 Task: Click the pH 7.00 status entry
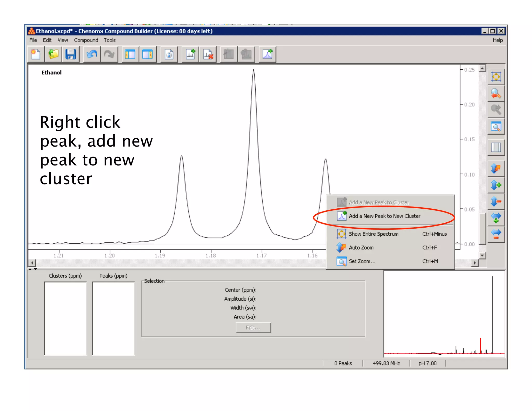click(x=428, y=363)
